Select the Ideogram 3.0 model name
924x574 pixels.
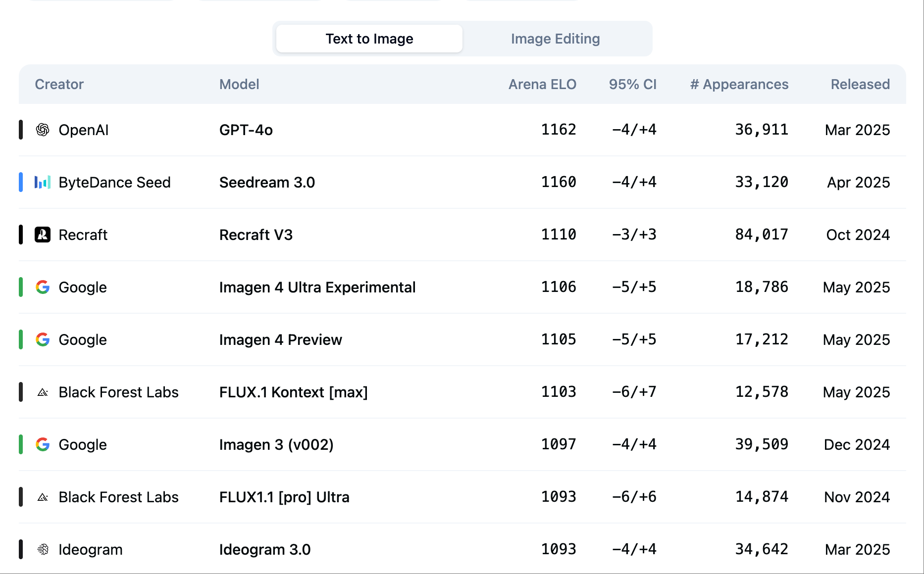click(x=265, y=549)
